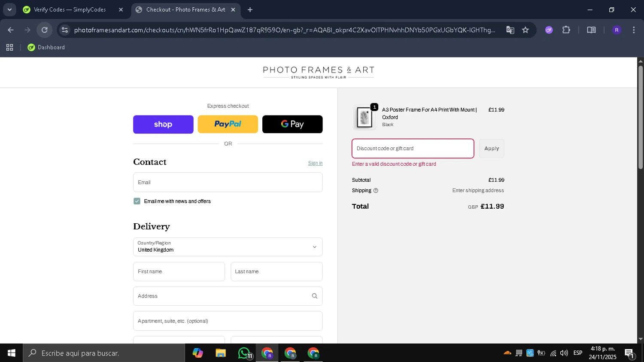Click the address search magnifier icon
The width and height of the screenshot is (644, 362).
pyautogui.click(x=315, y=296)
